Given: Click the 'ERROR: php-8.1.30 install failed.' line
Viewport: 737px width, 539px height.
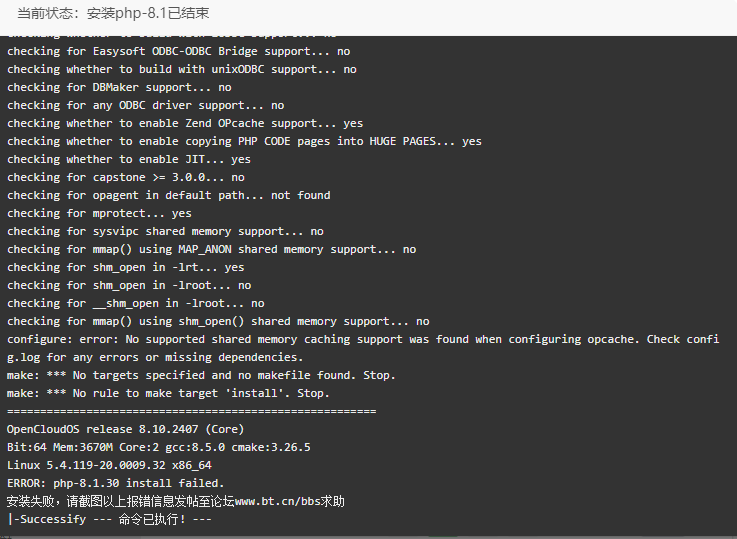Looking at the screenshot, I should (x=116, y=483).
